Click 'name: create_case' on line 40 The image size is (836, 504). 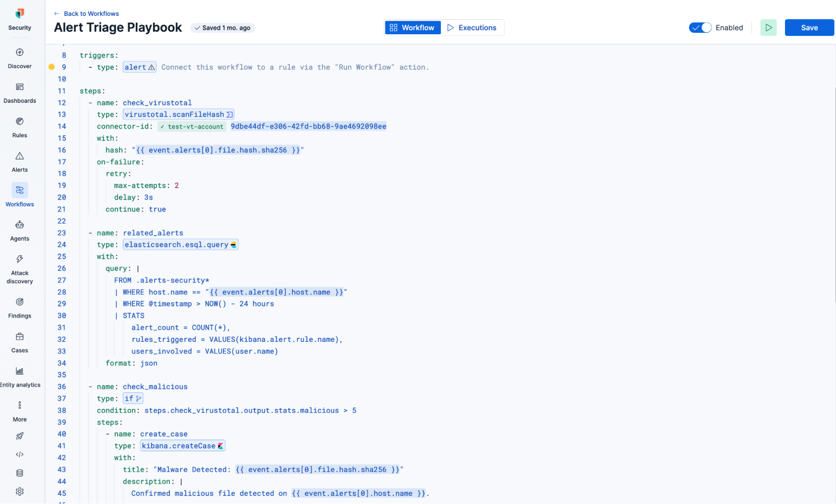pos(151,434)
